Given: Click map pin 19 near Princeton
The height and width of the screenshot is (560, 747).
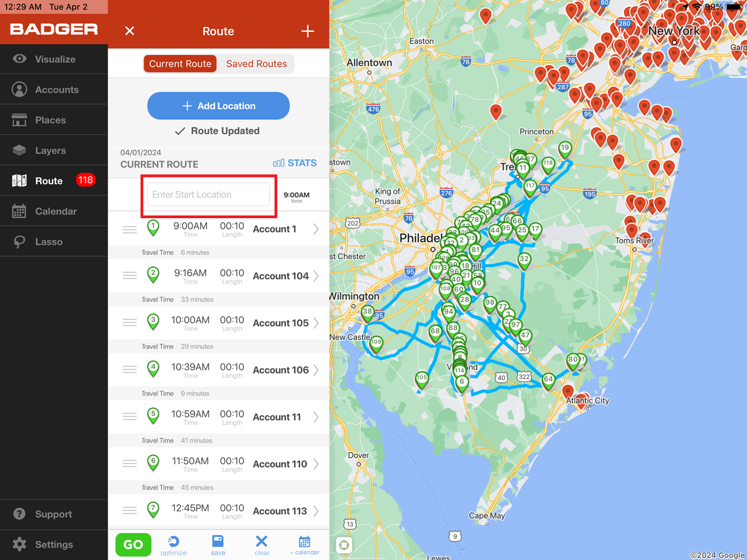Looking at the screenshot, I should point(565,149).
